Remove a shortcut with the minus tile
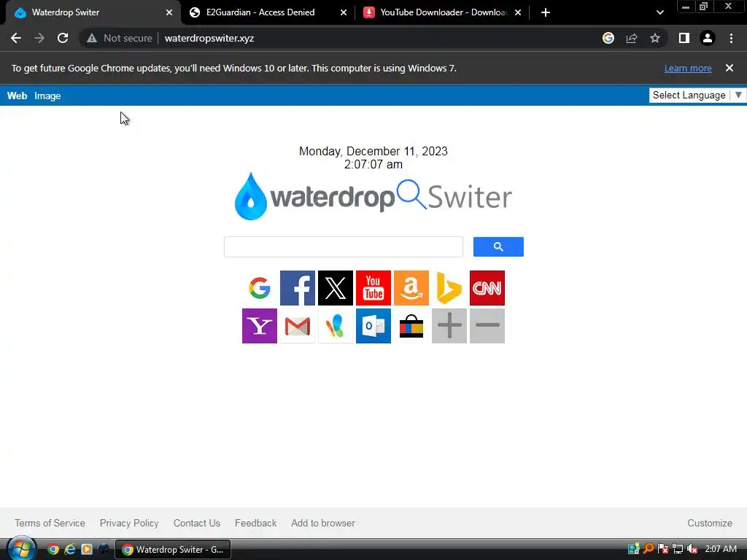The image size is (747, 560). pos(487,326)
